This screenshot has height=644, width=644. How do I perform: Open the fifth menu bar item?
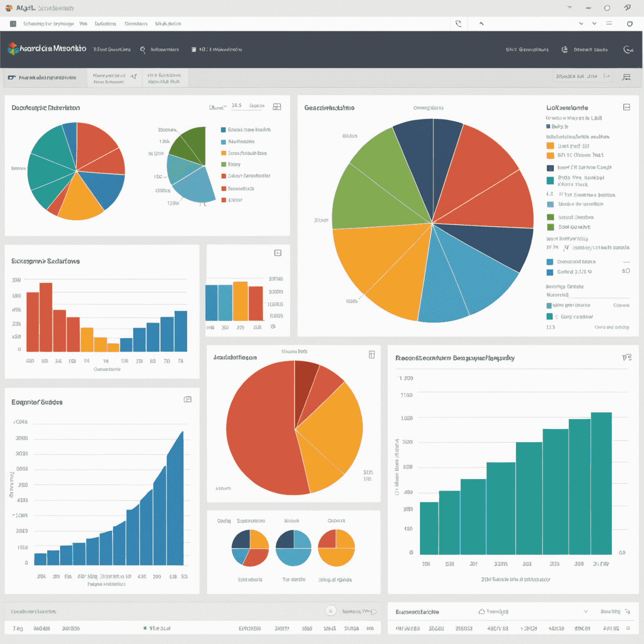pos(168,24)
